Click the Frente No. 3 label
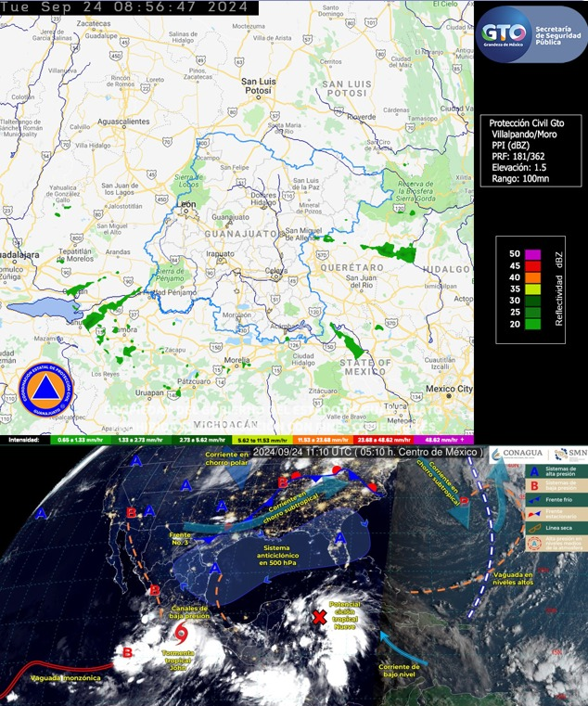The width and height of the screenshot is (588, 706). 180,539
